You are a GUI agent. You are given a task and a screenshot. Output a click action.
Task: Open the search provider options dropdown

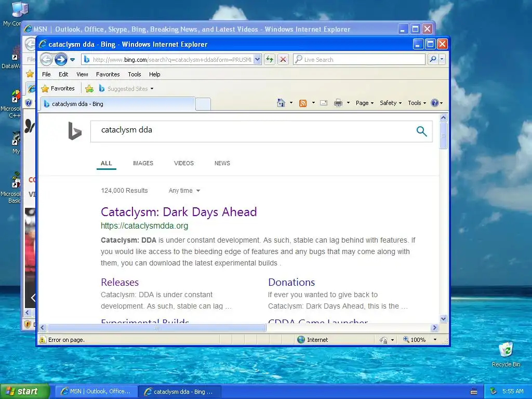442,59
